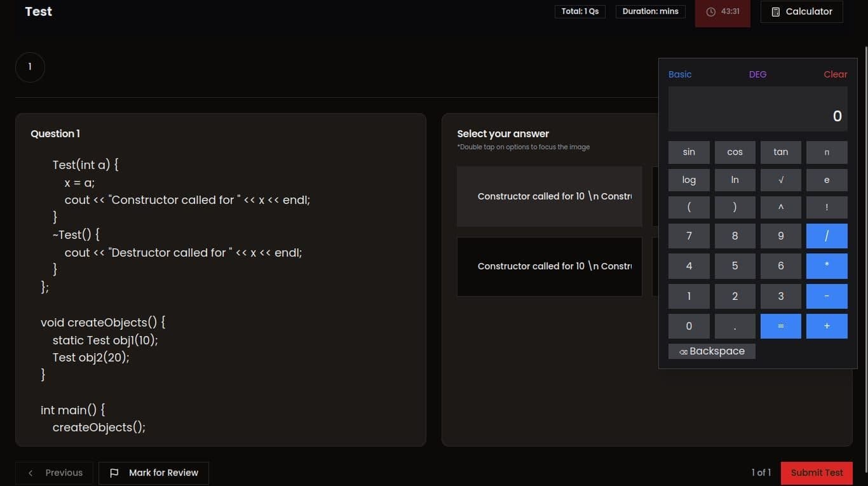Switch calculator to Basic mode
Screen dimensions: 868x486
[679, 74]
